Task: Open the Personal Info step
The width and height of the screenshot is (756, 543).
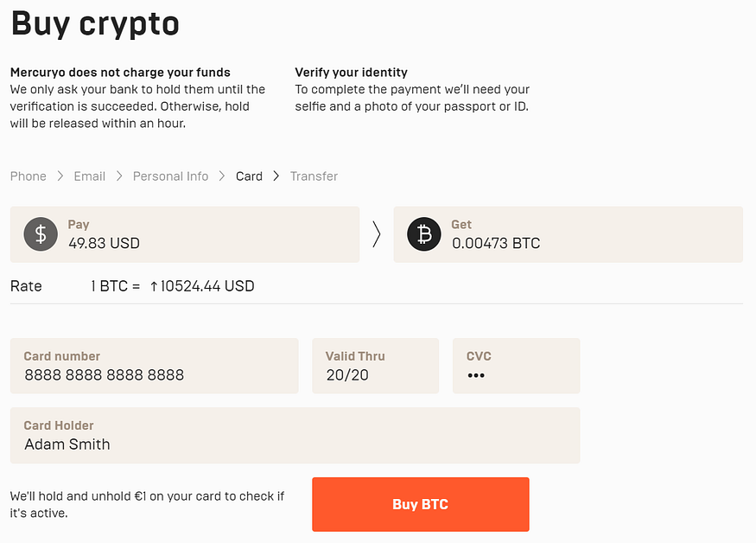Action: [171, 176]
